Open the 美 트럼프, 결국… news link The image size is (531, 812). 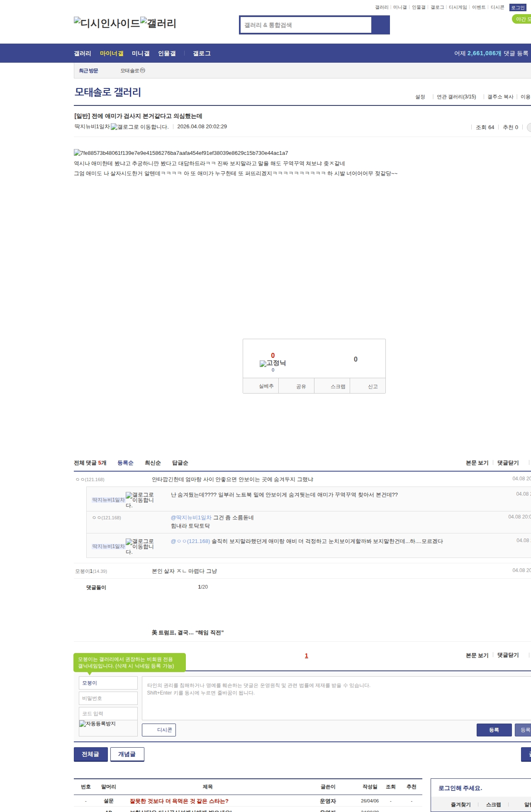click(x=188, y=633)
